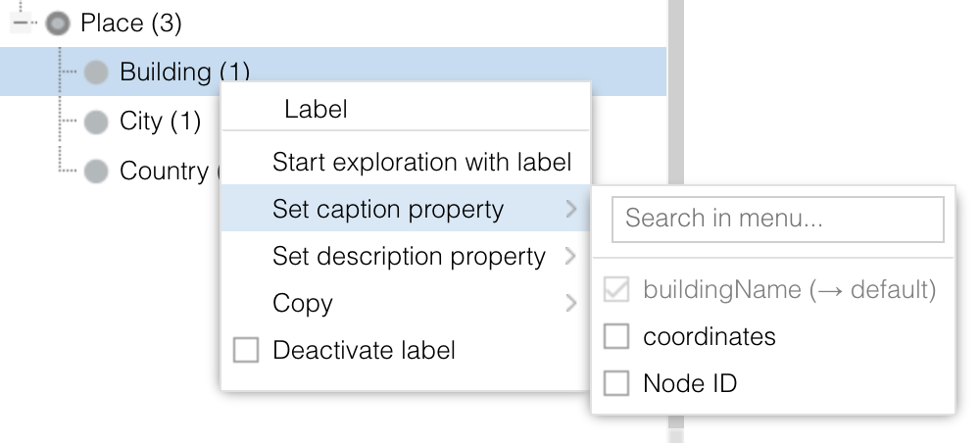980x443 pixels.
Task: Open the Set caption property submenu arrow
Action: pyautogui.click(x=570, y=210)
